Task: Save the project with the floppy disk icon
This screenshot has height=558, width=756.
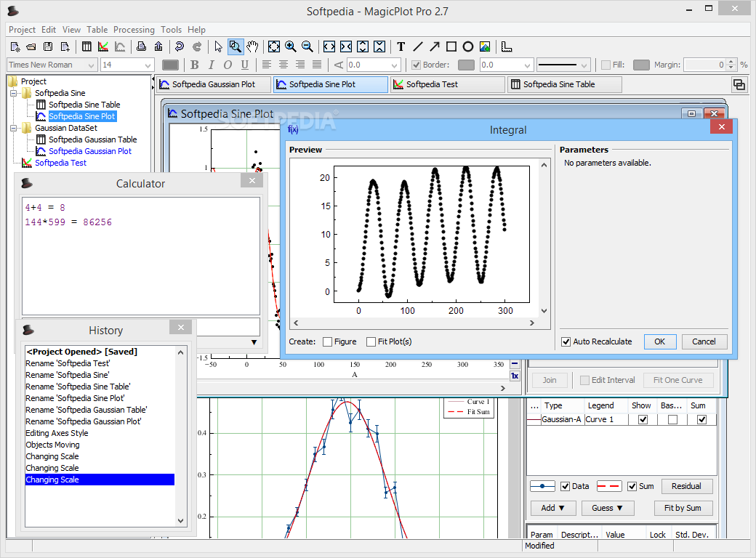Action: tap(48, 46)
